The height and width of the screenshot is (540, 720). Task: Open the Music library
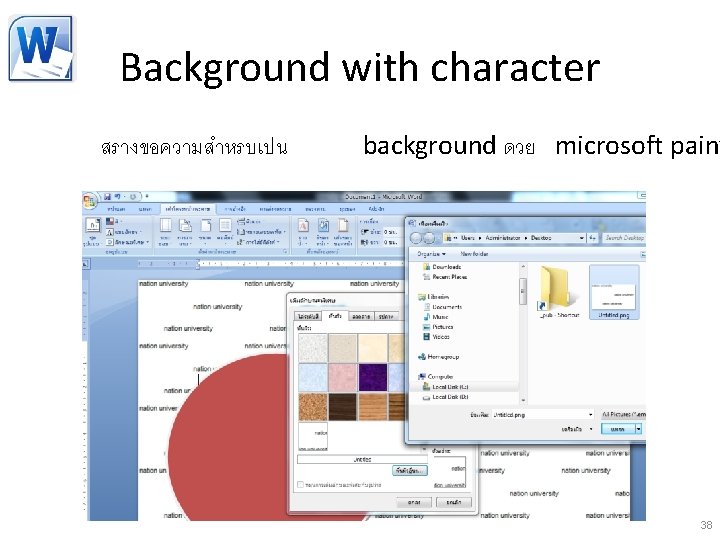436,317
